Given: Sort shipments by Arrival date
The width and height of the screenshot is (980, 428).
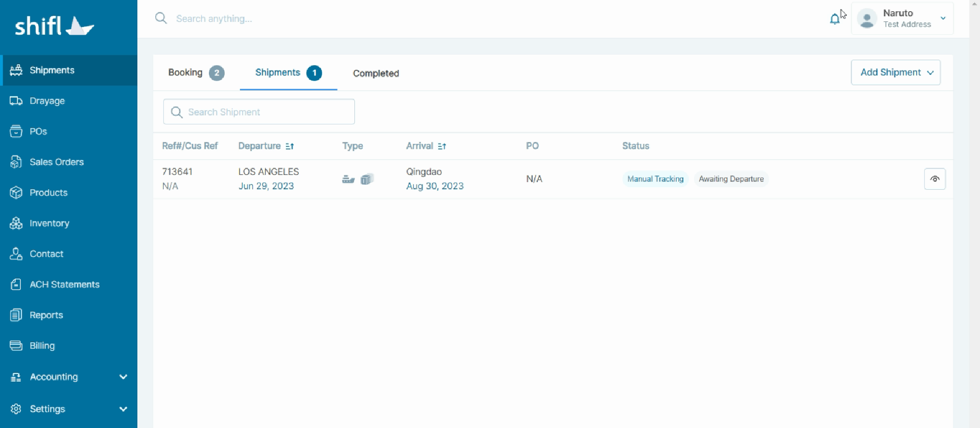Looking at the screenshot, I should [442, 146].
